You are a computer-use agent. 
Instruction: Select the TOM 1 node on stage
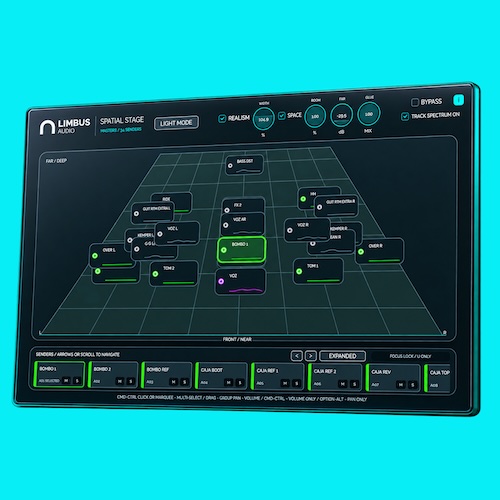point(318,271)
